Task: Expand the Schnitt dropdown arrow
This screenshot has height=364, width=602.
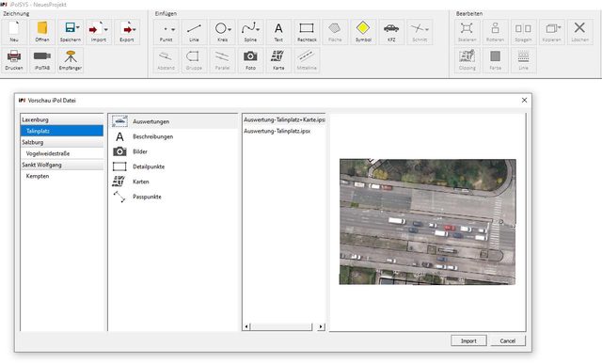Action: coord(427,29)
